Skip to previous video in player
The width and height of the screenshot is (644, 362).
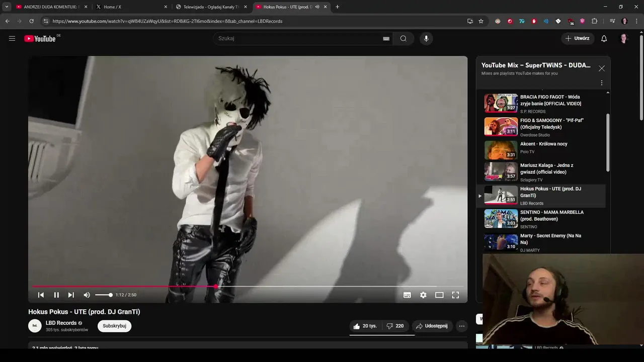click(x=41, y=295)
